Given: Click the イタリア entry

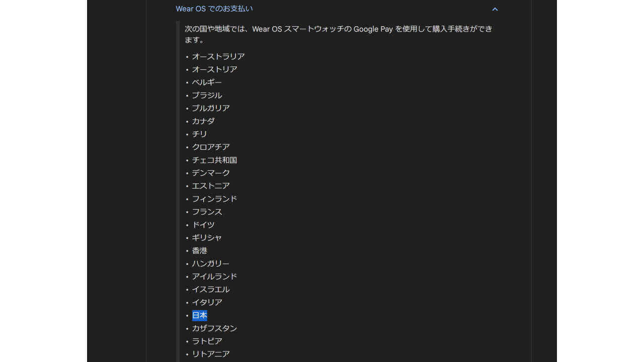Looking at the screenshot, I should (x=207, y=303).
